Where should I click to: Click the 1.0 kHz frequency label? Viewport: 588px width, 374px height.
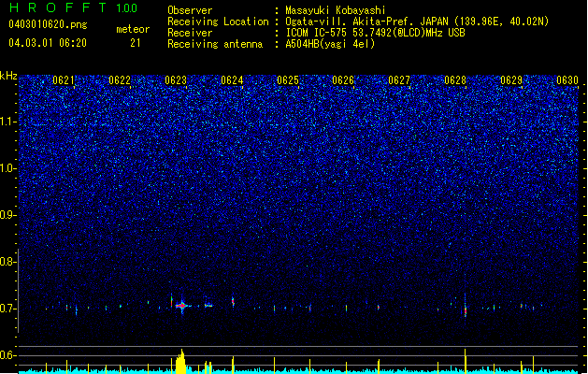tap(7, 168)
